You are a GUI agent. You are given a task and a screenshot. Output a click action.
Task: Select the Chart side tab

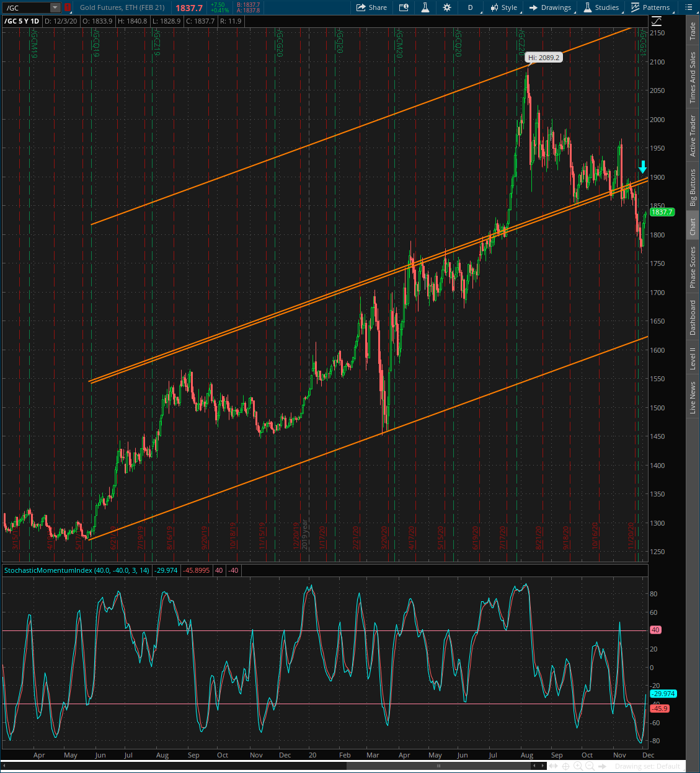point(693,227)
